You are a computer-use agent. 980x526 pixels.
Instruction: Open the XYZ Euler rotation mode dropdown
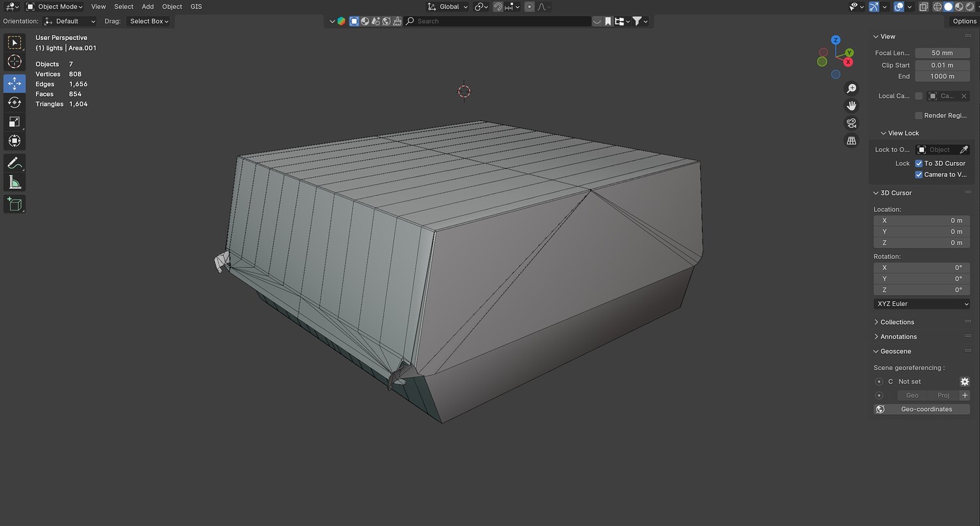click(x=922, y=304)
